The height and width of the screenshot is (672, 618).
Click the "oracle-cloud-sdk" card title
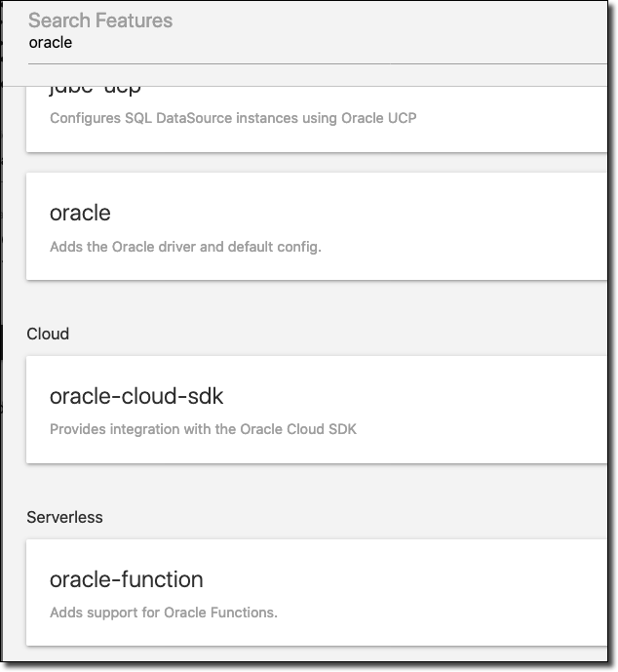pos(136,396)
